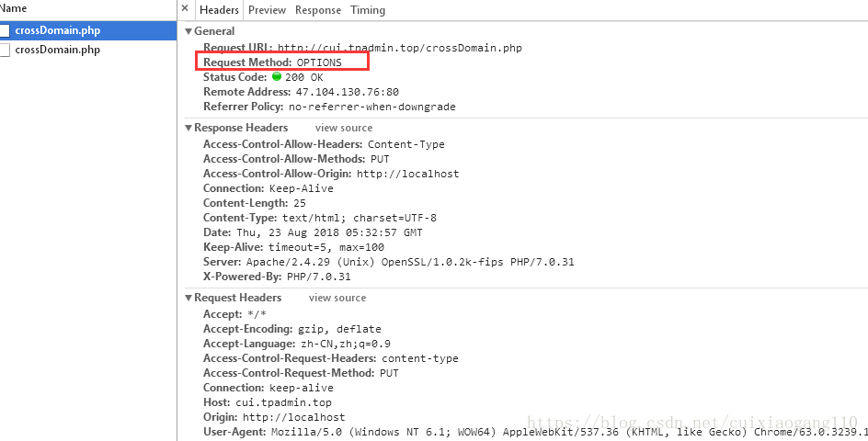Click the Request URL value
Screen dimensions: 868x441
click(400, 48)
